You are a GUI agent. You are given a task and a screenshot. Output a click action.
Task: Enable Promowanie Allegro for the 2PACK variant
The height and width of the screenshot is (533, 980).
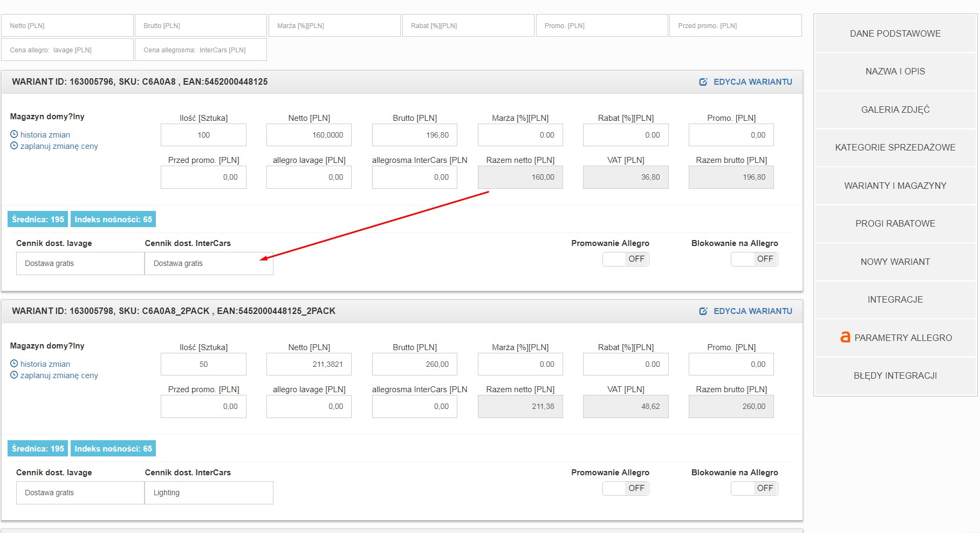[x=626, y=488]
